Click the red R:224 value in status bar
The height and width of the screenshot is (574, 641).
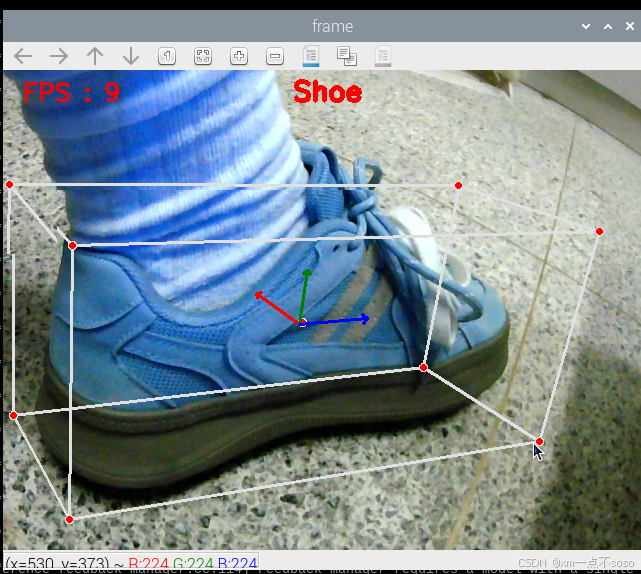[x=148, y=563]
